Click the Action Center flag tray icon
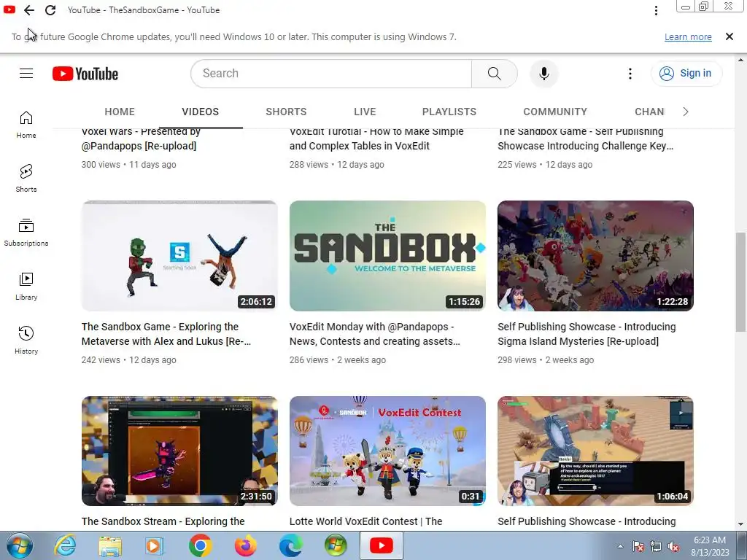The height and width of the screenshot is (560, 747). pyautogui.click(x=638, y=546)
